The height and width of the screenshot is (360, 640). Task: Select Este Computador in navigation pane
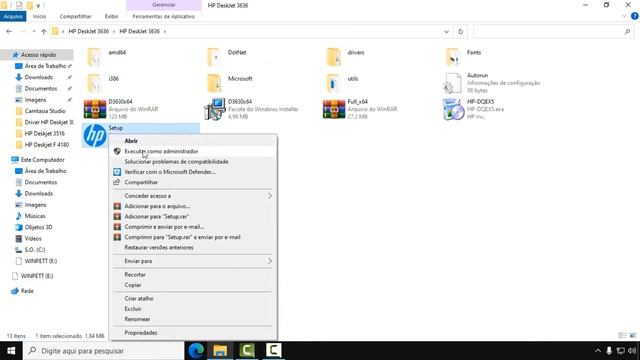click(42, 160)
